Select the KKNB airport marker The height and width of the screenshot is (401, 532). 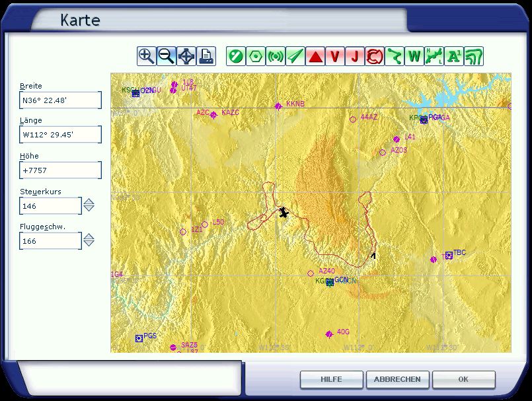(x=278, y=106)
